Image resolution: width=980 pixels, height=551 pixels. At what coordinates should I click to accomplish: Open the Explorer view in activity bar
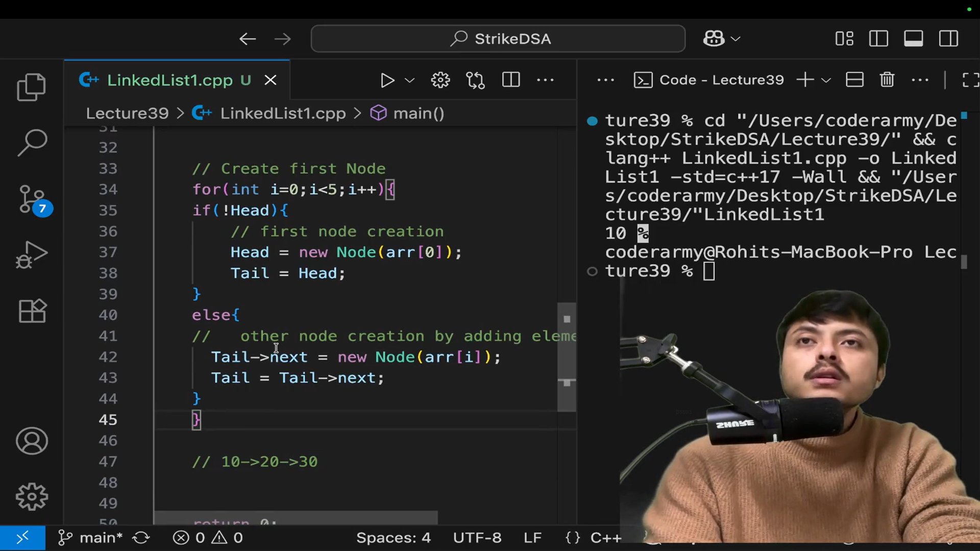[32, 87]
